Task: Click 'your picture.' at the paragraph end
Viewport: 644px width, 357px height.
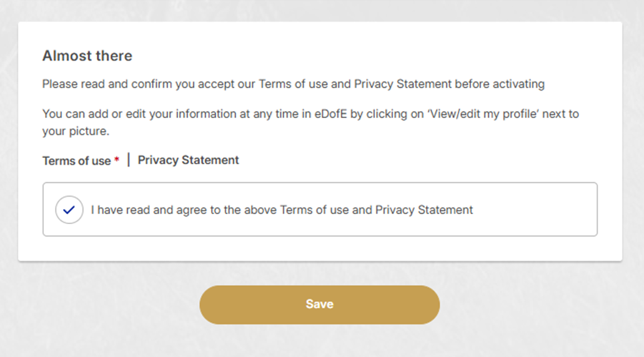Action: (x=75, y=132)
